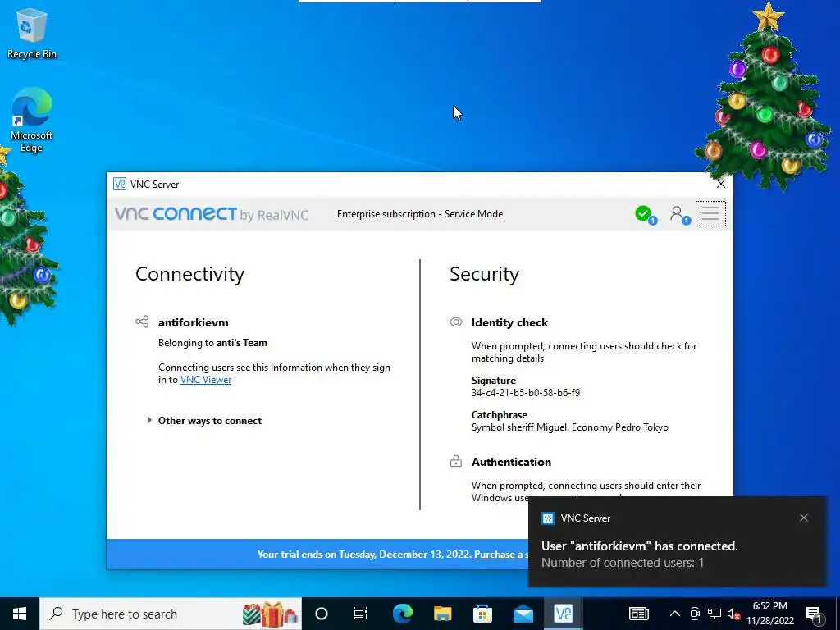
Task: Click the Belonging to anti's Team text
Action: tap(212, 343)
